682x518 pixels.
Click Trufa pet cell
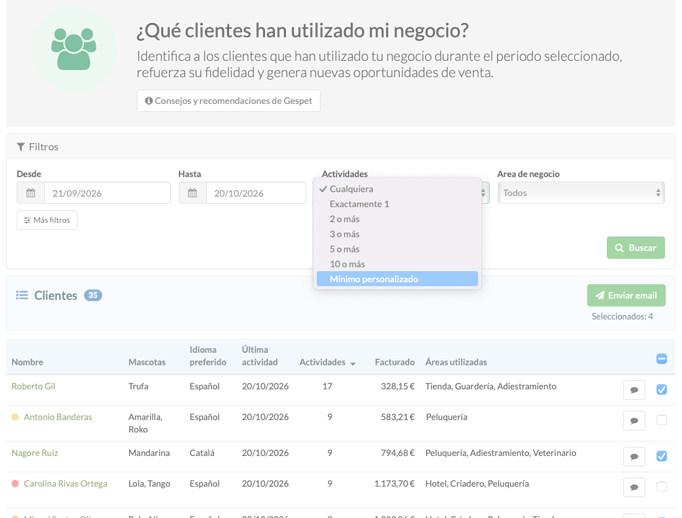pos(138,386)
